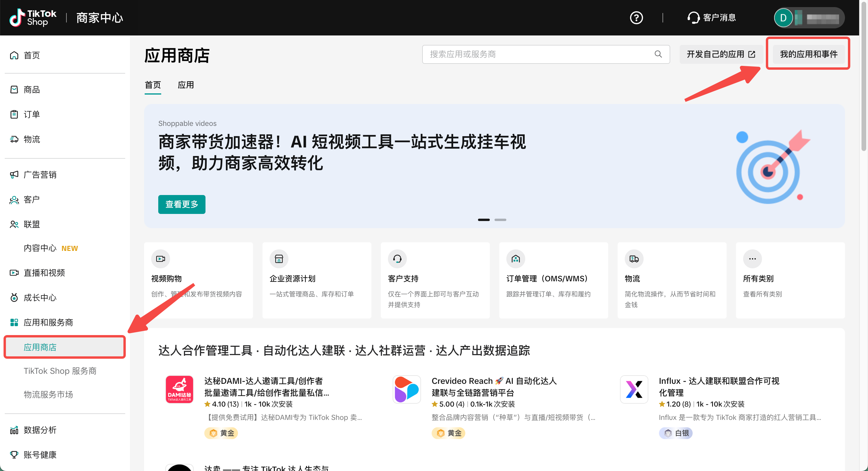The height and width of the screenshot is (471, 868).
Task: Click 商家中心 header title
Action: pyautogui.click(x=99, y=18)
